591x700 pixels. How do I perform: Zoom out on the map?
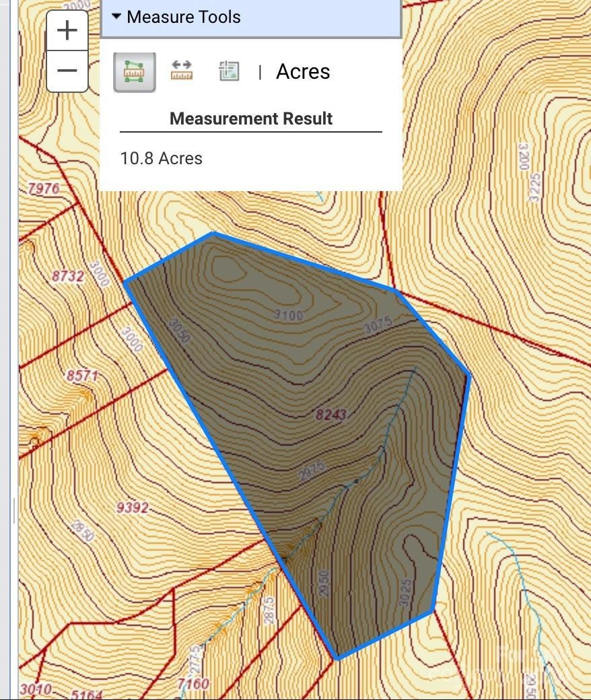coord(67,71)
